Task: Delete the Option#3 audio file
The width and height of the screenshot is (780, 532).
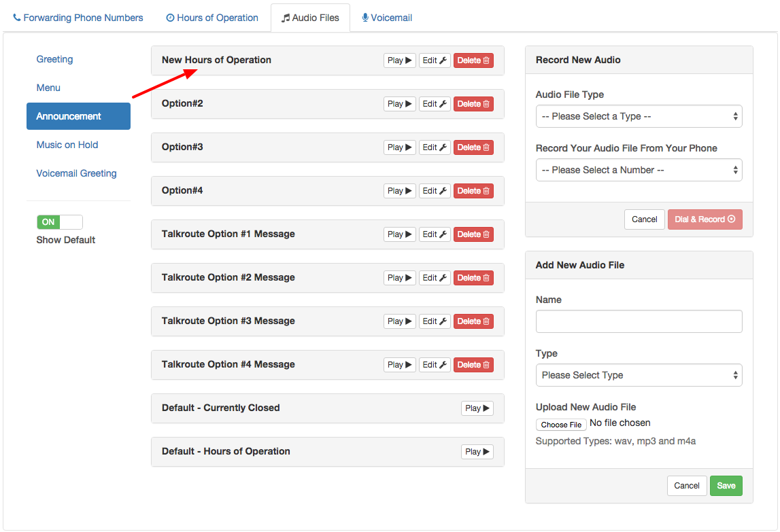Action: 473,147
